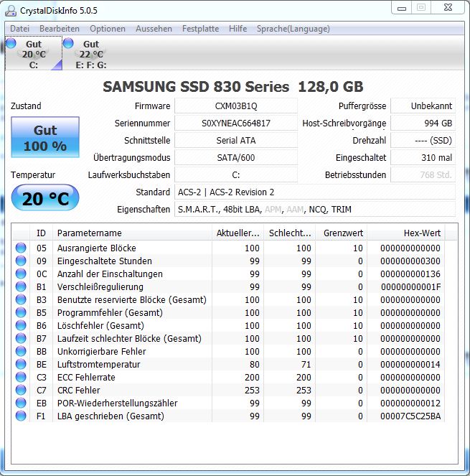The width and height of the screenshot is (470, 476).
Task: Click status orb for Ausrangierte Blöcke row
Action: point(21,248)
